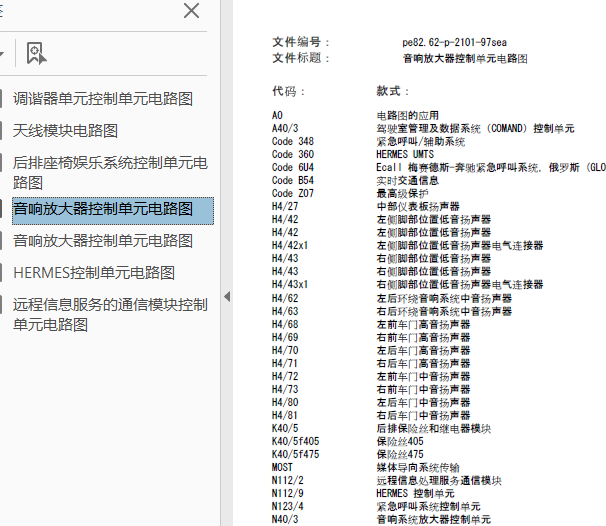Click MOST code entry
The width and height of the screenshot is (606, 526).
coord(282,467)
